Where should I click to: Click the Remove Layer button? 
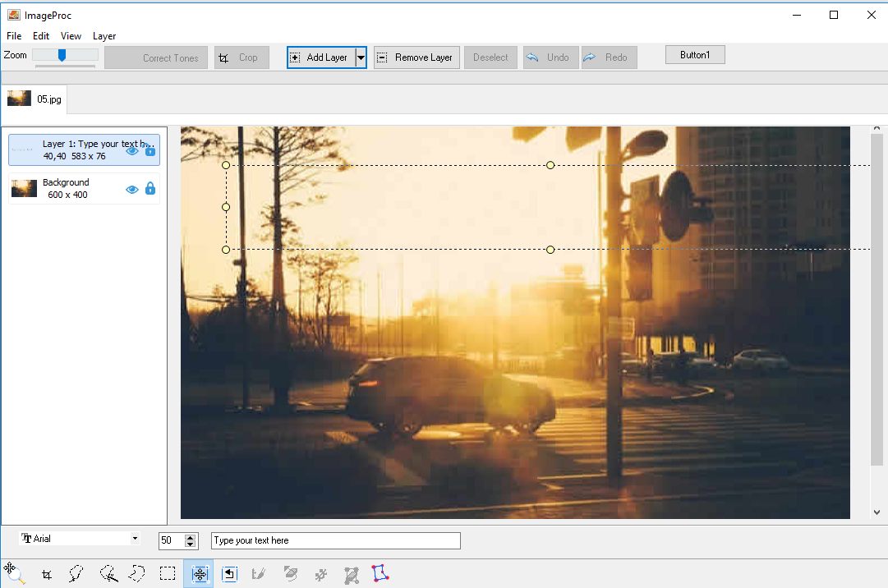click(x=416, y=57)
